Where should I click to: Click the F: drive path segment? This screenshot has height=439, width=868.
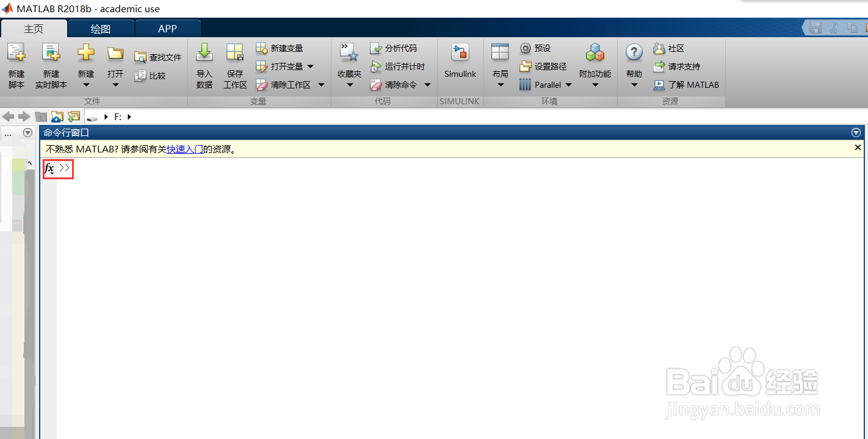(118, 116)
